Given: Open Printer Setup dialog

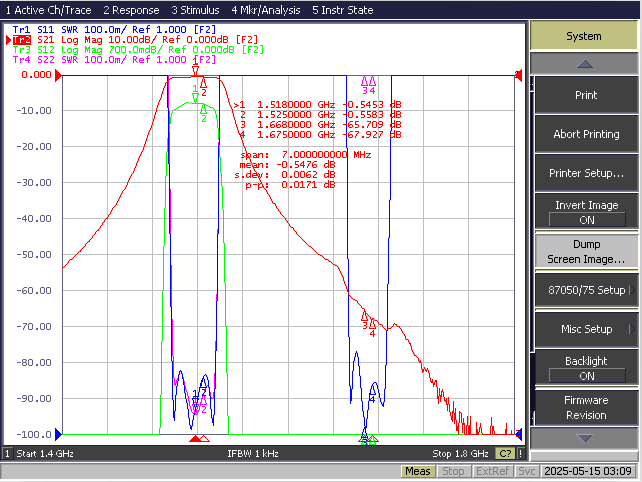Looking at the screenshot, I should point(586,173).
